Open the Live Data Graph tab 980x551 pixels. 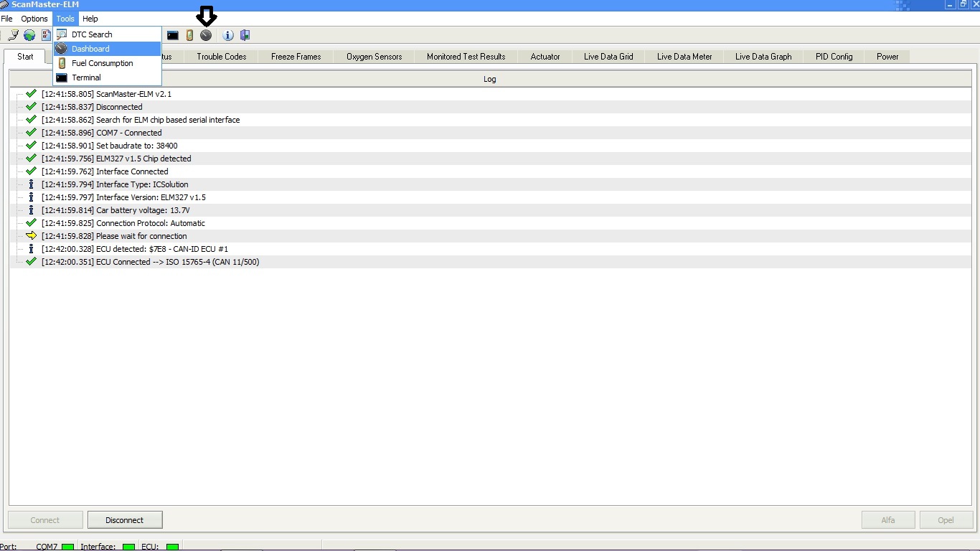coord(763,56)
